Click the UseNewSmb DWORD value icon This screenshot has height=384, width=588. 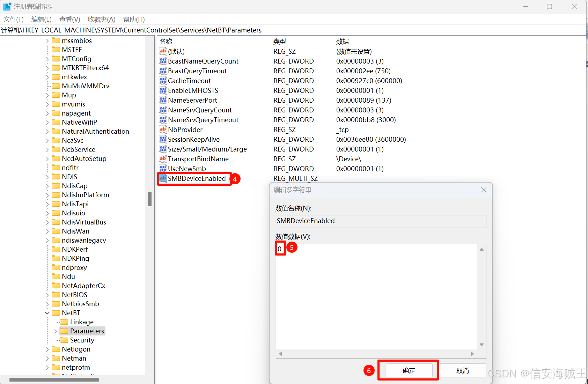coord(163,169)
